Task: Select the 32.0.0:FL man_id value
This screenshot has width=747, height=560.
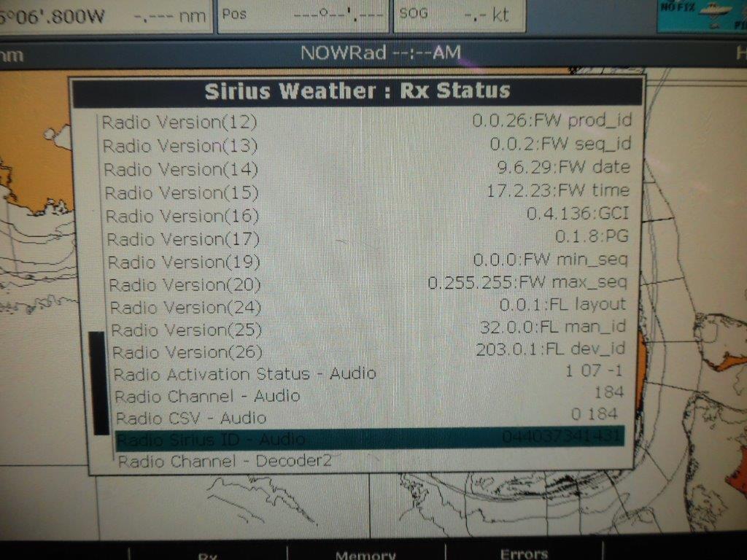Action: click(553, 327)
